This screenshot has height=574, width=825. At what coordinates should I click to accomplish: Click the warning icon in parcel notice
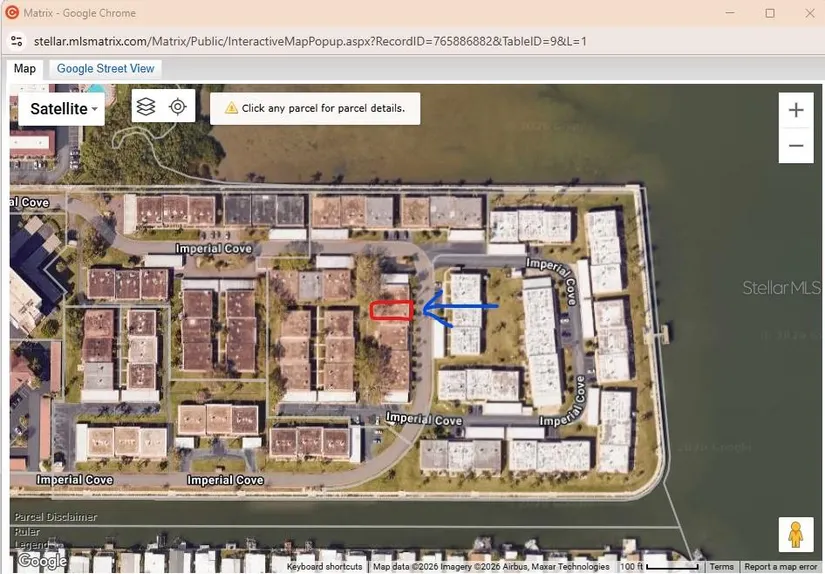tap(231, 108)
